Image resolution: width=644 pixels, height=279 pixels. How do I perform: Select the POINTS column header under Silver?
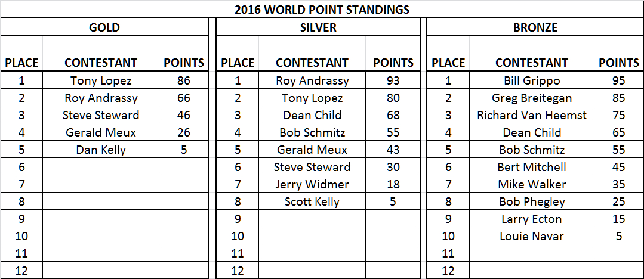pos(393,63)
